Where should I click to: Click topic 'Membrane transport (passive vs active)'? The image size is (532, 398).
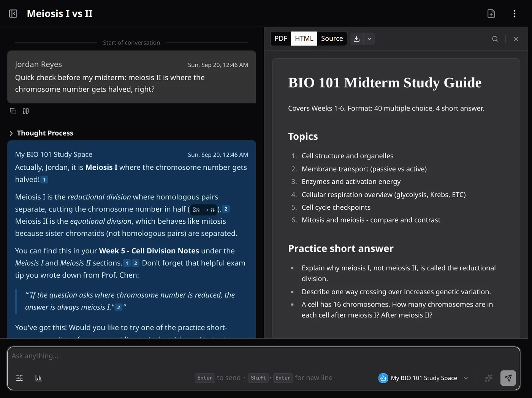click(x=364, y=169)
